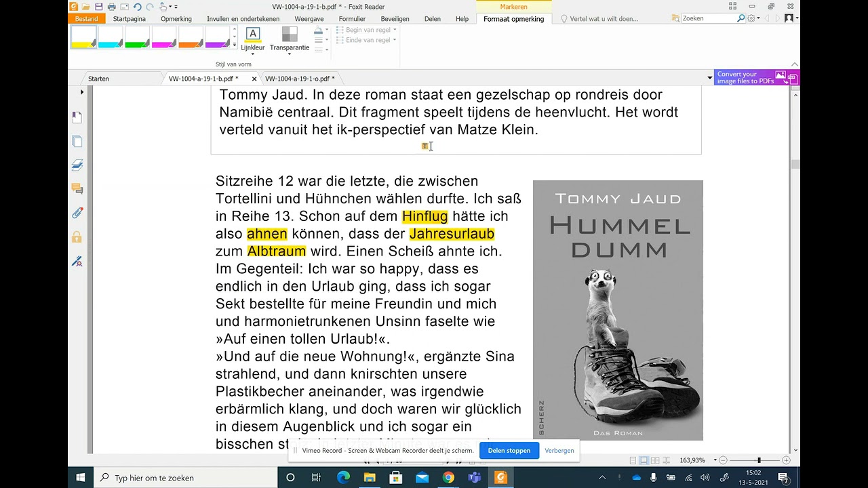Click the zoom slider handle
Screen dimensions: 868x488
pos(759,460)
